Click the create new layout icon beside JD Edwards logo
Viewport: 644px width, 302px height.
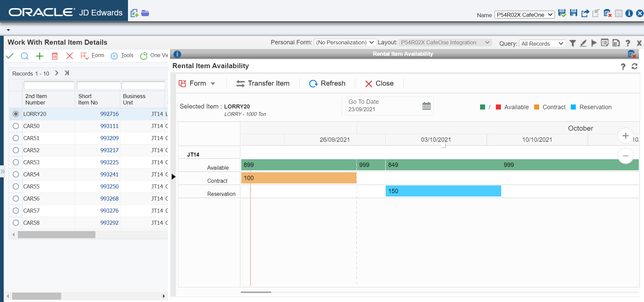134,13
